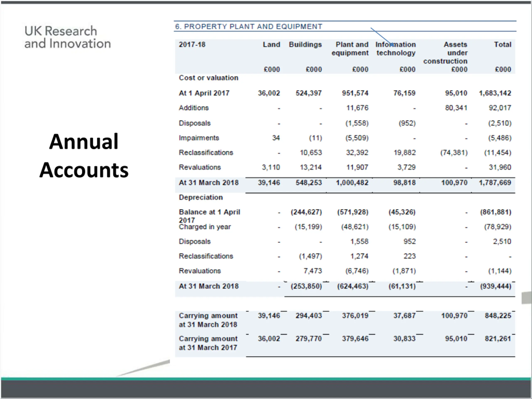This screenshot has height=399, width=532.
Task: Click the blue arrow line above Information technology
Action: coord(382,37)
